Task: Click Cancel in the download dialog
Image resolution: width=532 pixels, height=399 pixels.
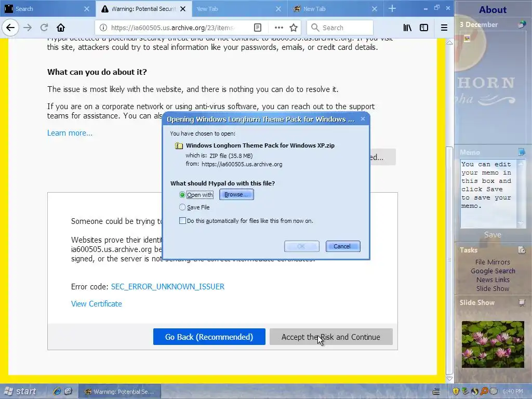Action: [x=343, y=246]
